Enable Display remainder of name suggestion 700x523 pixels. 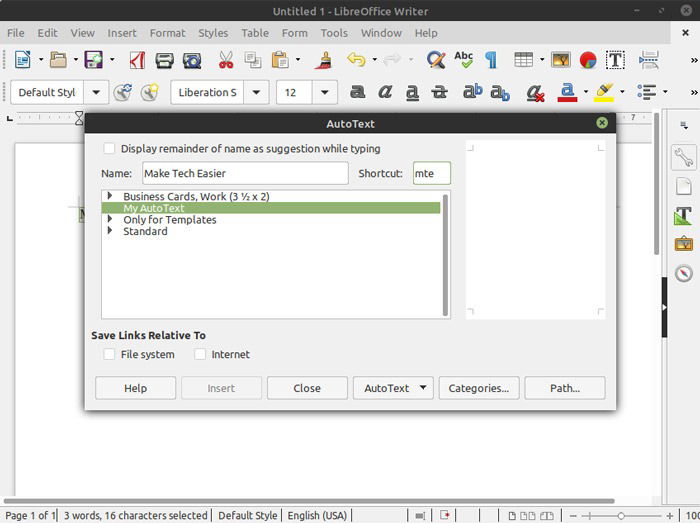coord(109,149)
